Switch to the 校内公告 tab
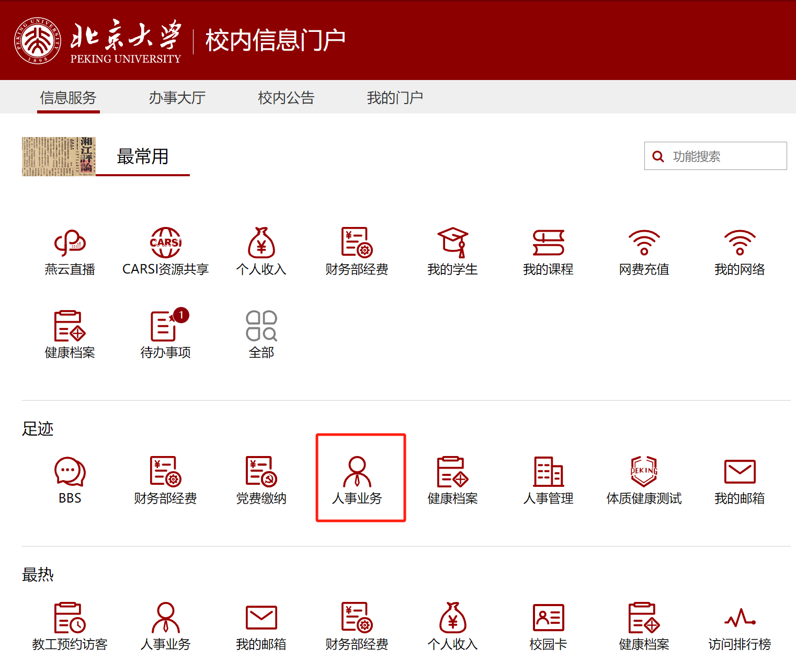 point(286,98)
